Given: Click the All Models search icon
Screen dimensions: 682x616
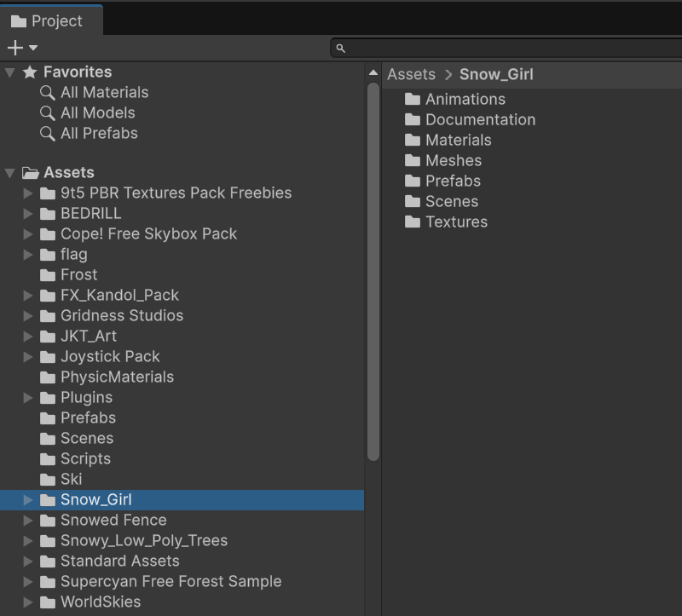Looking at the screenshot, I should (48, 112).
